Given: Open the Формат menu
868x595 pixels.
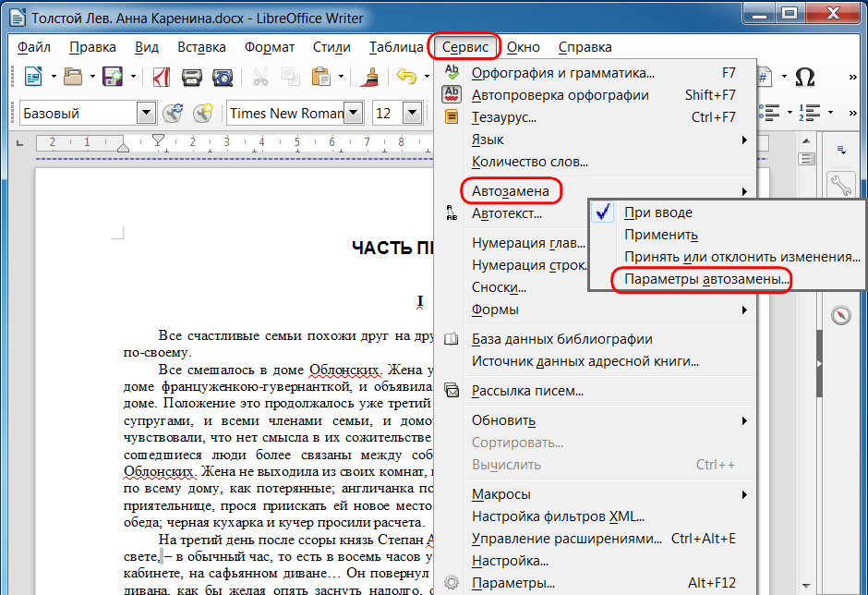Looking at the screenshot, I should (270, 47).
